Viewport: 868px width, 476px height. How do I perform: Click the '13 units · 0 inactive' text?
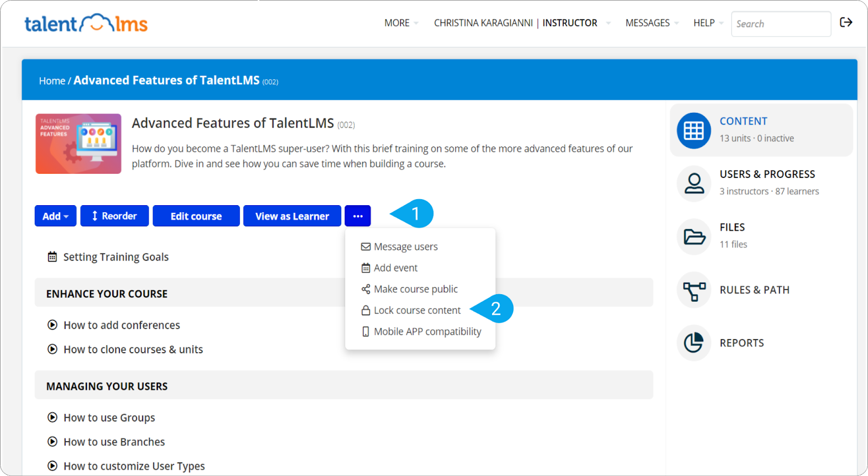(x=756, y=138)
